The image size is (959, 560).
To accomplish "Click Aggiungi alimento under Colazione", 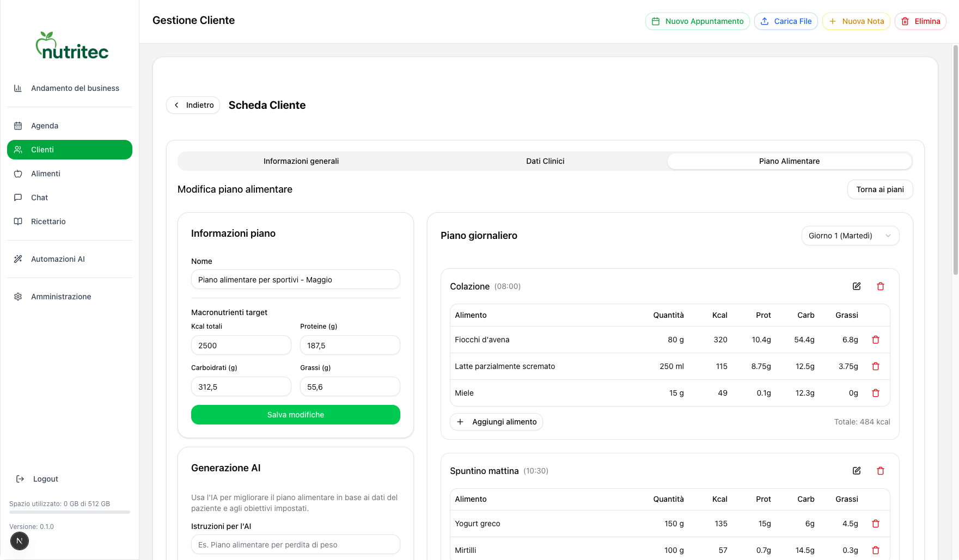I will (x=496, y=422).
